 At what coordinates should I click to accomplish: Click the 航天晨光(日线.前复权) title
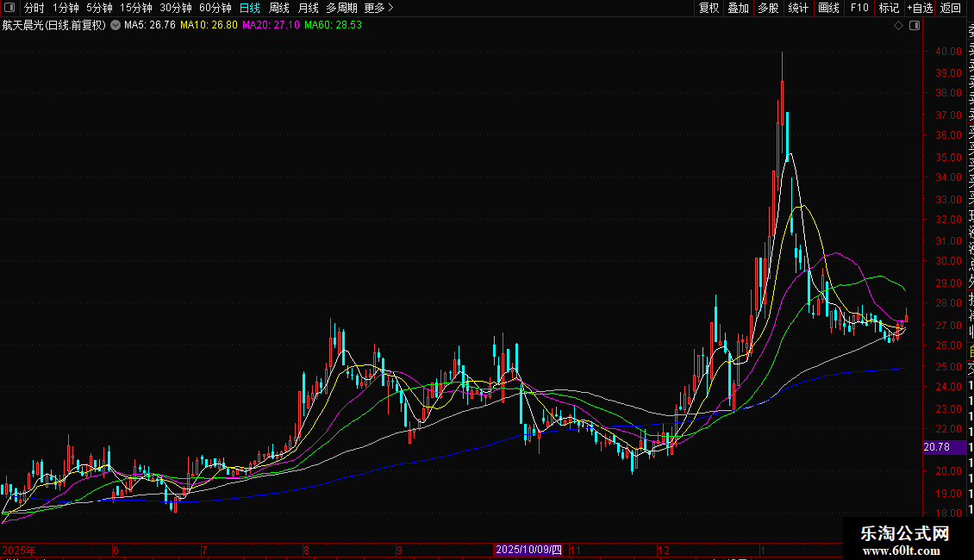tap(54, 26)
